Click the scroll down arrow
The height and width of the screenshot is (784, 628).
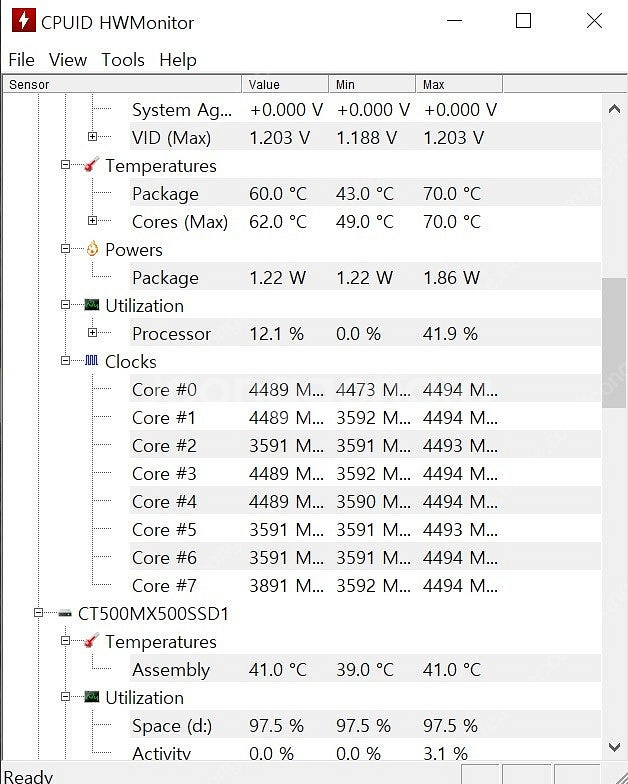pyautogui.click(x=614, y=747)
